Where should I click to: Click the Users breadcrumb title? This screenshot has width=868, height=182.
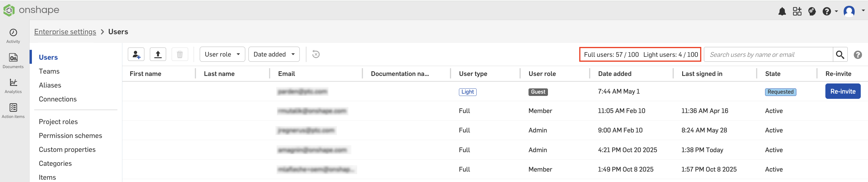pyautogui.click(x=118, y=32)
